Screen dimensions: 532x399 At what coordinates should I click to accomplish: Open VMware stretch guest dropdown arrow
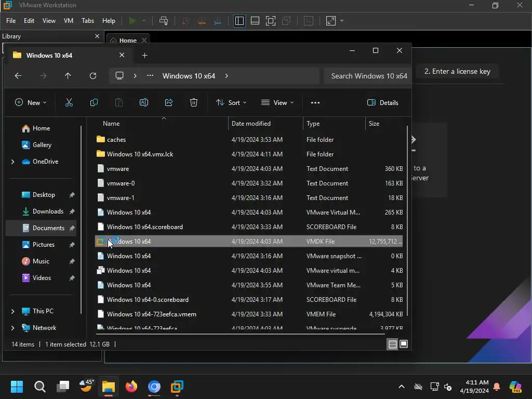point(342,21)
